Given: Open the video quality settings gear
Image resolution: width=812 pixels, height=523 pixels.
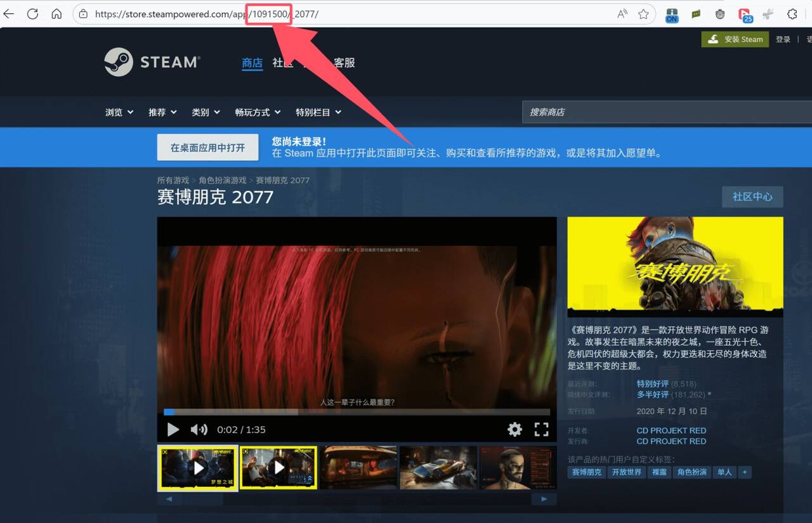Looking at the screenshot, I should [x=514, y=429].
